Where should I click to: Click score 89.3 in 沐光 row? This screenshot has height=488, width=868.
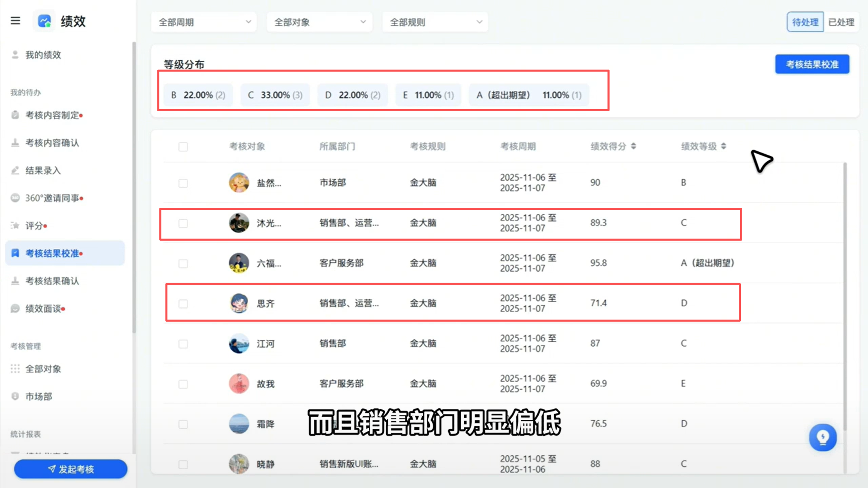point(598,223)
